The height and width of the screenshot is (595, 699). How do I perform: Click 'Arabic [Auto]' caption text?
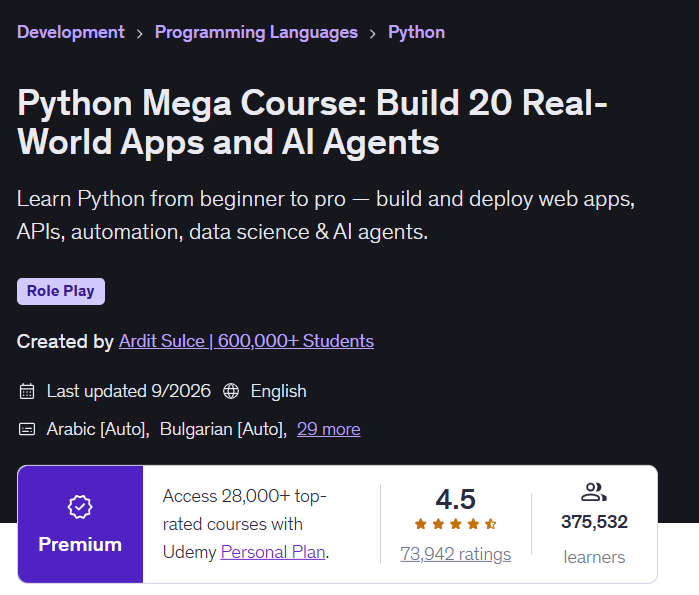click(98, 429)
